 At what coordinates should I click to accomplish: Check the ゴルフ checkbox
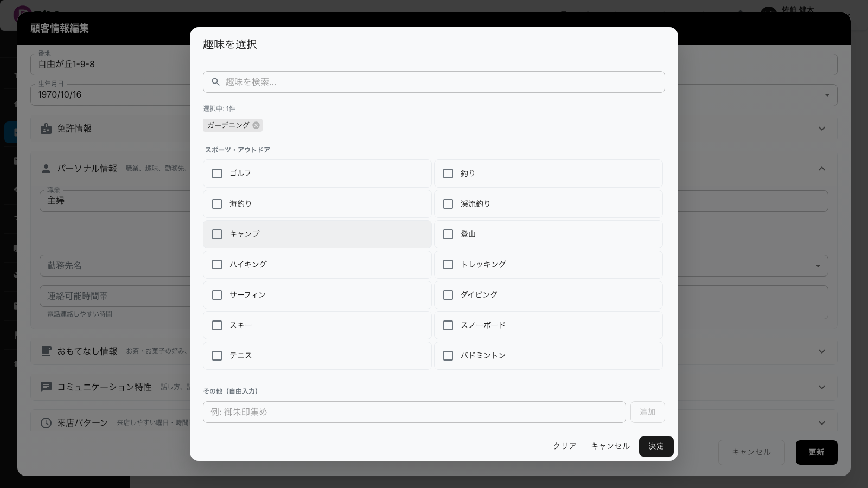coord(217,174)
